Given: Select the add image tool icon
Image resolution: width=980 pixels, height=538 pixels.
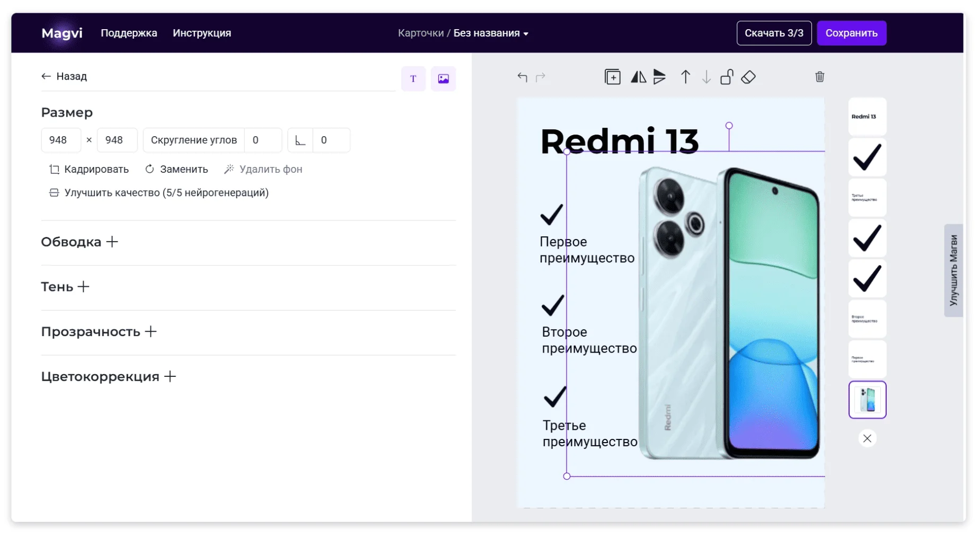Looking at the screenshot, I should [x=443, y=79].
